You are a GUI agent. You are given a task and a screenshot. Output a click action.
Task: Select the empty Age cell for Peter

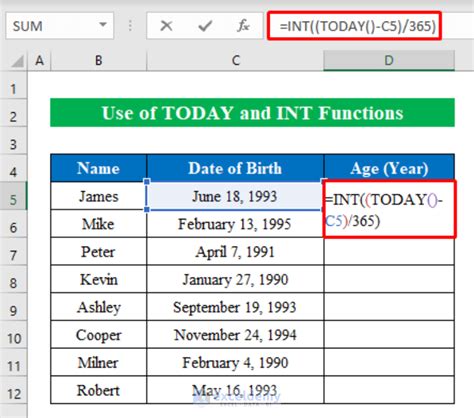[389, 251]
